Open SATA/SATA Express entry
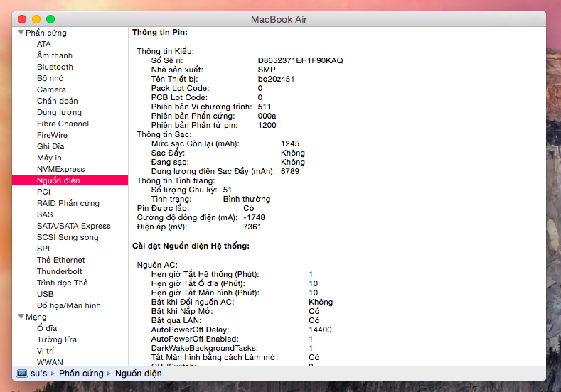 (x=74, y=226)
